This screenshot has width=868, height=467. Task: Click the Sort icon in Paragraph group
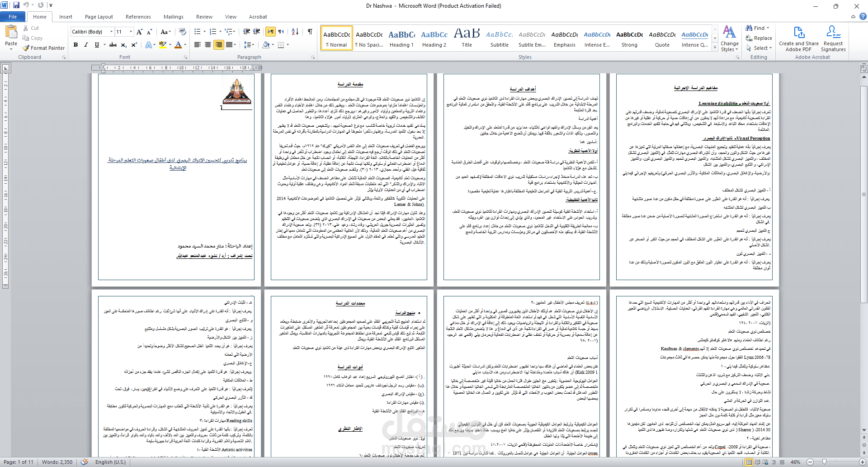295,32
